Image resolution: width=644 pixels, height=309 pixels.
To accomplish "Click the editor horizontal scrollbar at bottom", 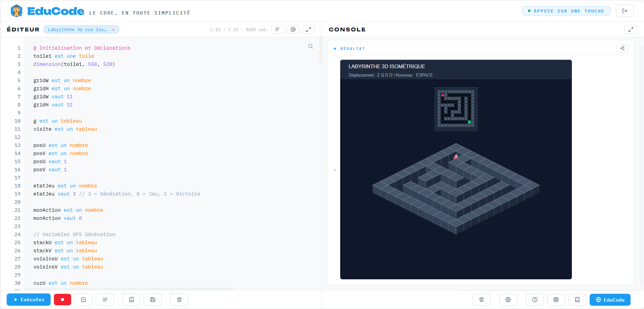I will click(129, 289).
